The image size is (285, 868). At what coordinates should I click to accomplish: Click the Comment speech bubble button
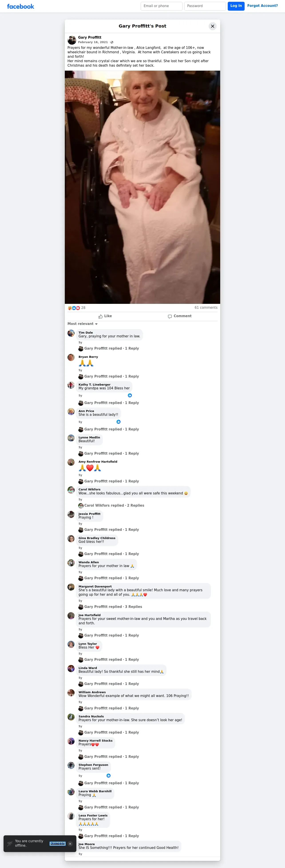[180, 316]
